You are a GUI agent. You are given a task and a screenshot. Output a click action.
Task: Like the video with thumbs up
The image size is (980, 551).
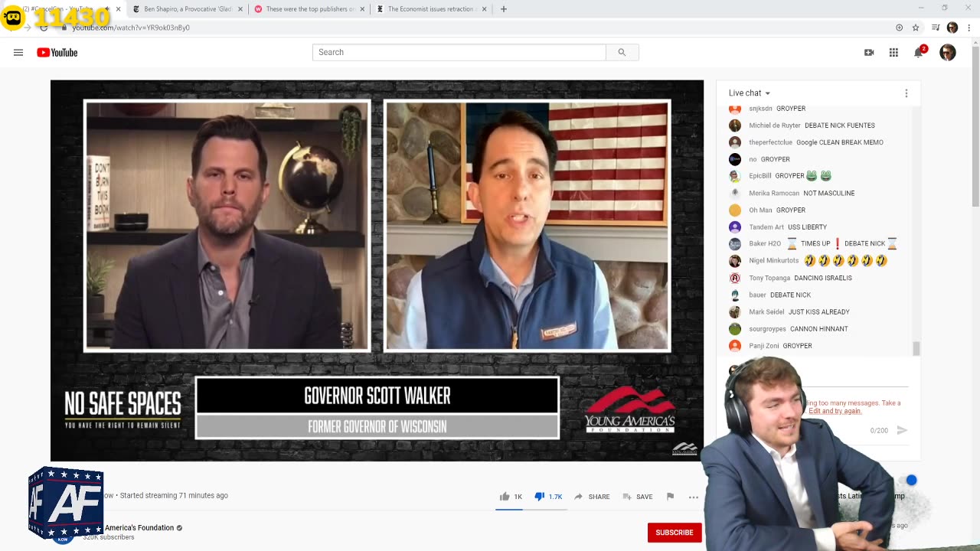click(x=505, y=497)
